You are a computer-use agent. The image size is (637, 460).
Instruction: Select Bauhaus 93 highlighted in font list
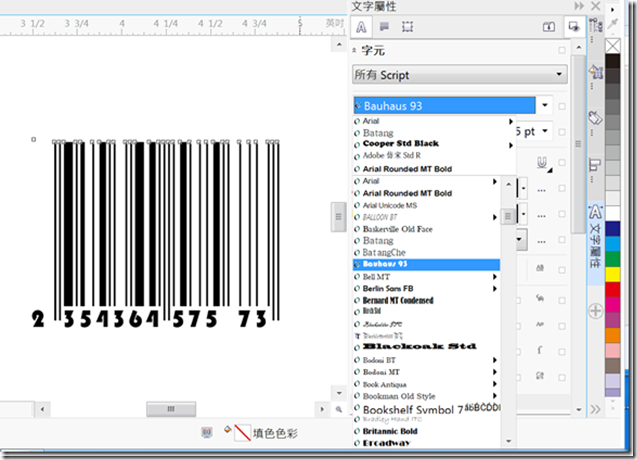pos(426,265)
